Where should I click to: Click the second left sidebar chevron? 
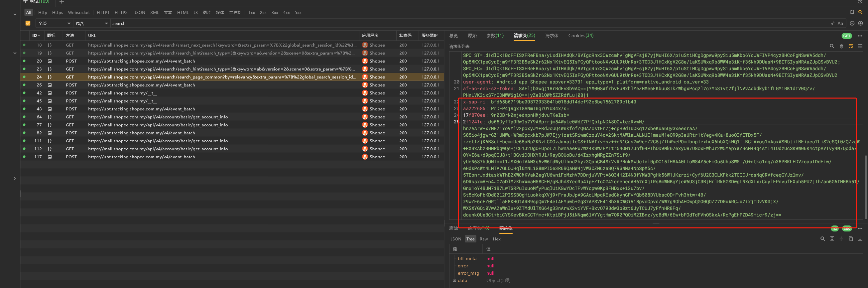coord(15,53)
